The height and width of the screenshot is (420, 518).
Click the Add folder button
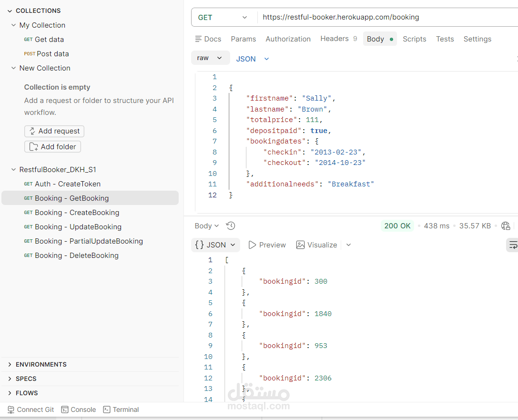[52, 147]
